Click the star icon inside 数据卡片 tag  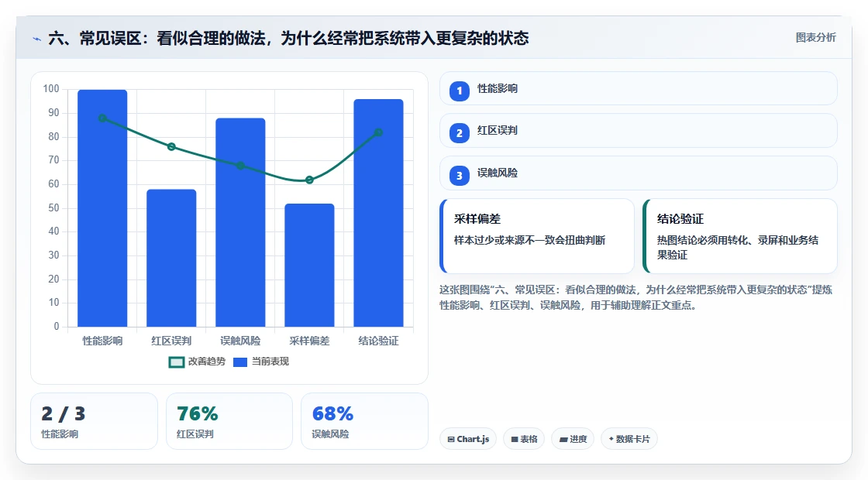611,439
